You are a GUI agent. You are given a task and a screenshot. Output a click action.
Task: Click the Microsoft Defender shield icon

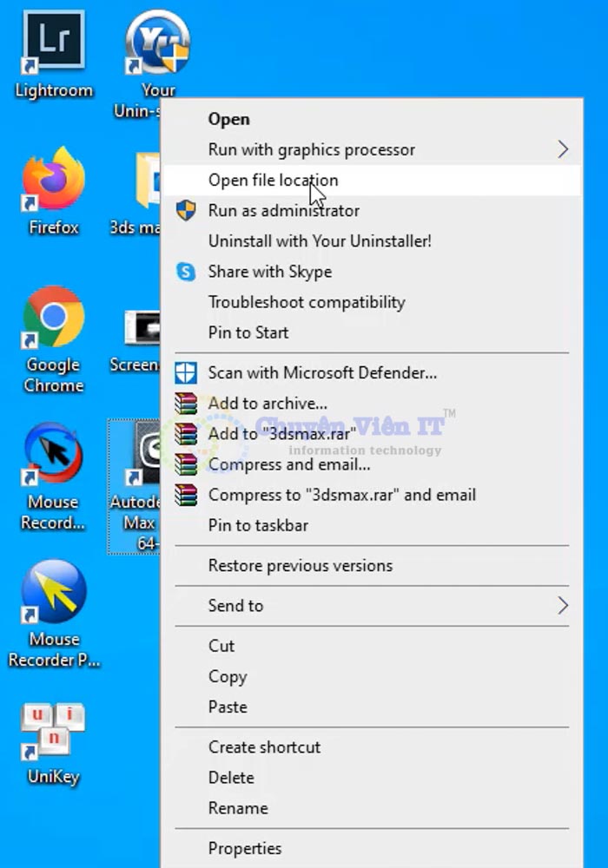pos(186,372)
